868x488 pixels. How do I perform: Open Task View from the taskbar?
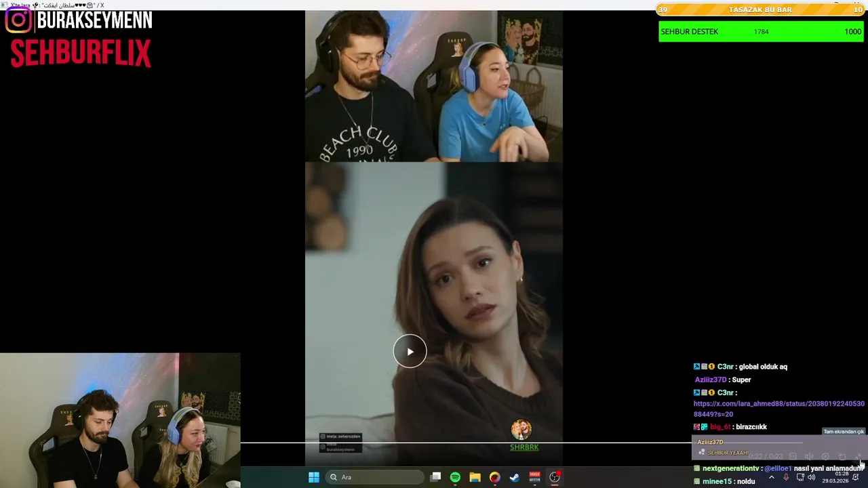click(x=435, y=477)
